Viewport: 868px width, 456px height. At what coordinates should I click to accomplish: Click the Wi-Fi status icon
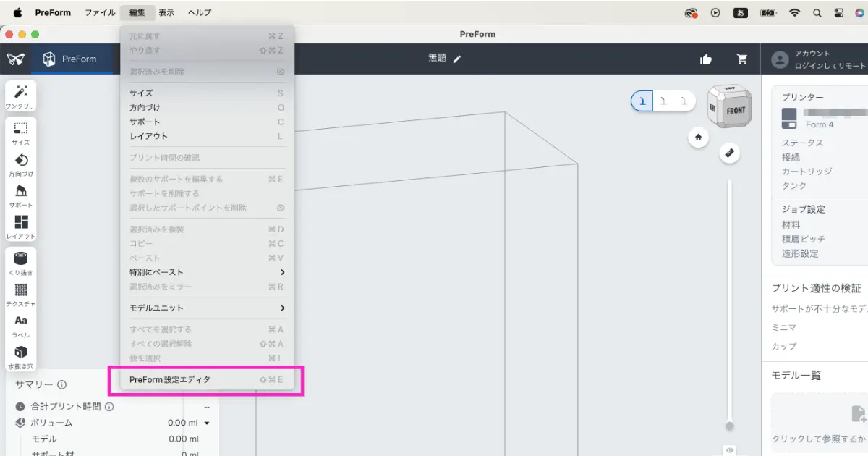tap(795, 12)
